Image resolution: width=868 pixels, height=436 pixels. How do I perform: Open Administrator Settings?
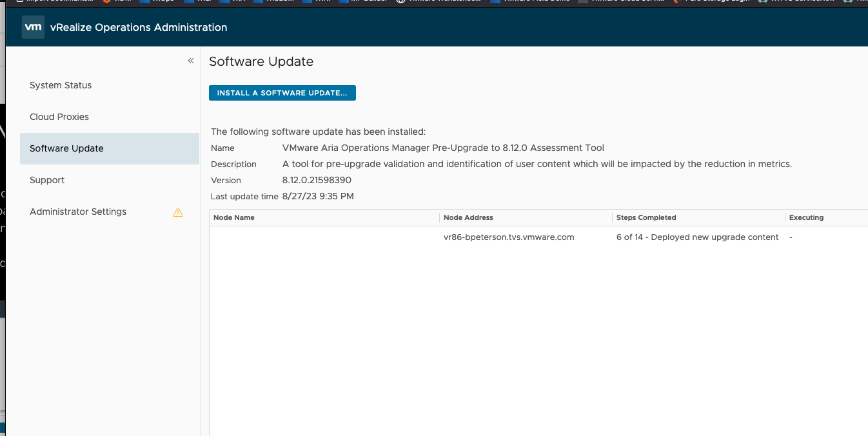tap(77, 212)
